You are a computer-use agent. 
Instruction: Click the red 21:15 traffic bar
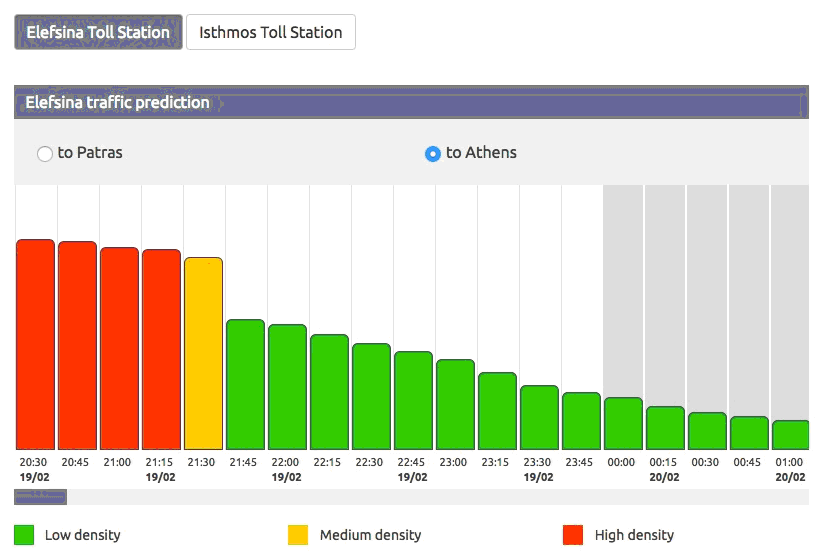[161, 350]
